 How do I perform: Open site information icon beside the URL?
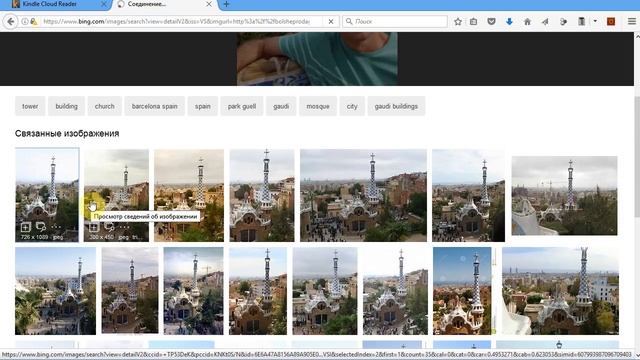[25, 22]
